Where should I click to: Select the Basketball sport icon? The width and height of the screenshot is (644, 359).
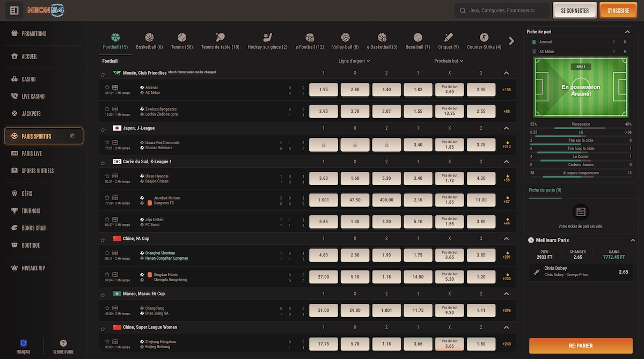coord(149,38)
